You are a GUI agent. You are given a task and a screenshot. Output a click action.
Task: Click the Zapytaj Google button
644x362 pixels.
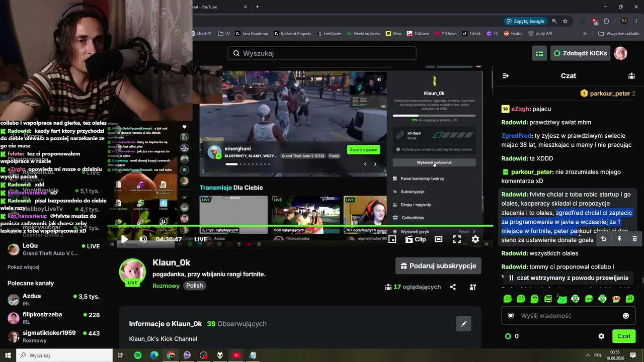coord(525,21)
